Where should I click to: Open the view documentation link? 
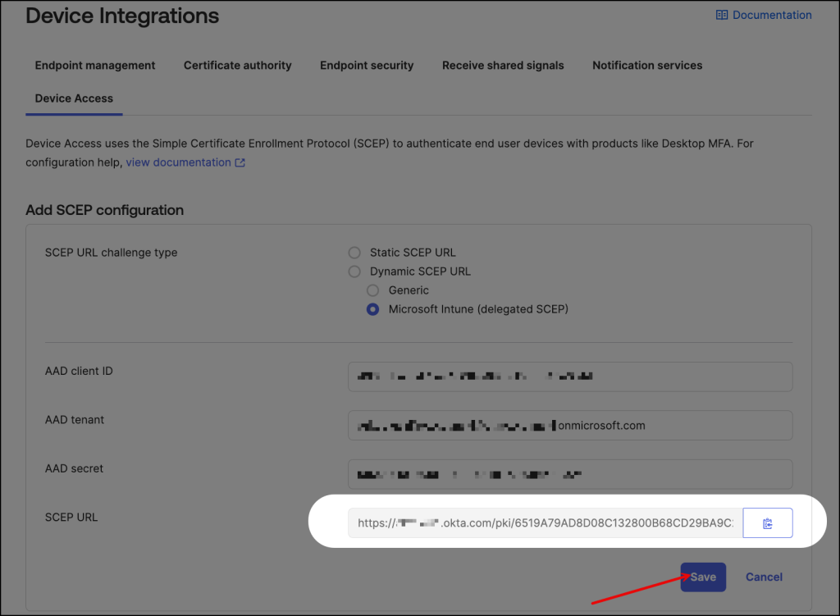[x=178, y=162]
